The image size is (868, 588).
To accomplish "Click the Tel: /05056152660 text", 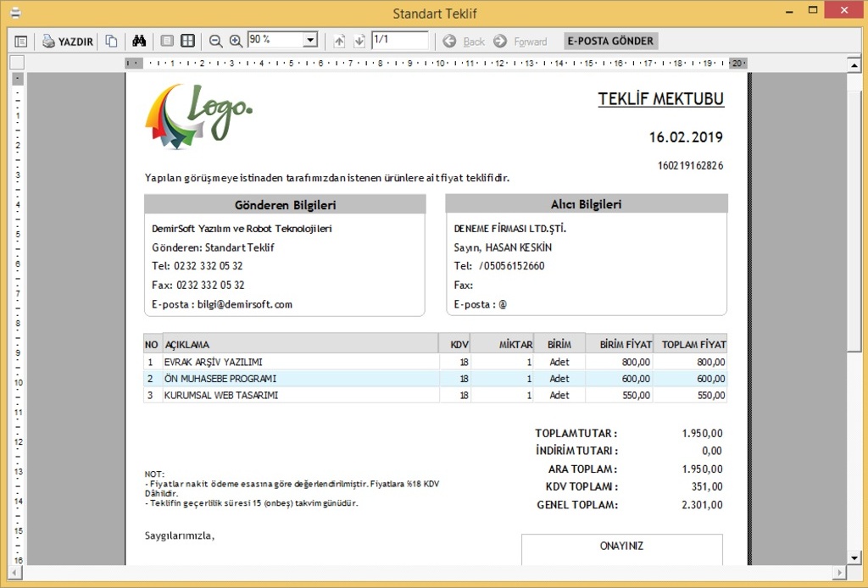I will tap(499, 266).
